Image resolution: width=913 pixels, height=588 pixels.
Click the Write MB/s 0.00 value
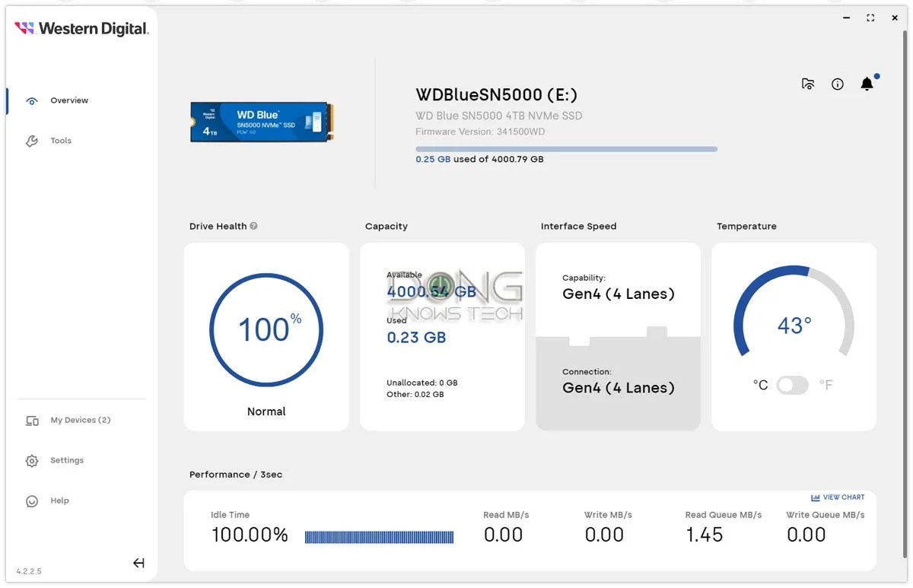tap(605, 535)
